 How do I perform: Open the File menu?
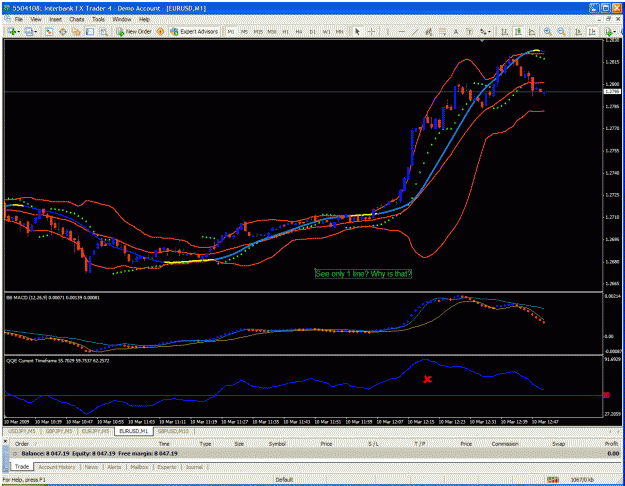coord(19,19)
